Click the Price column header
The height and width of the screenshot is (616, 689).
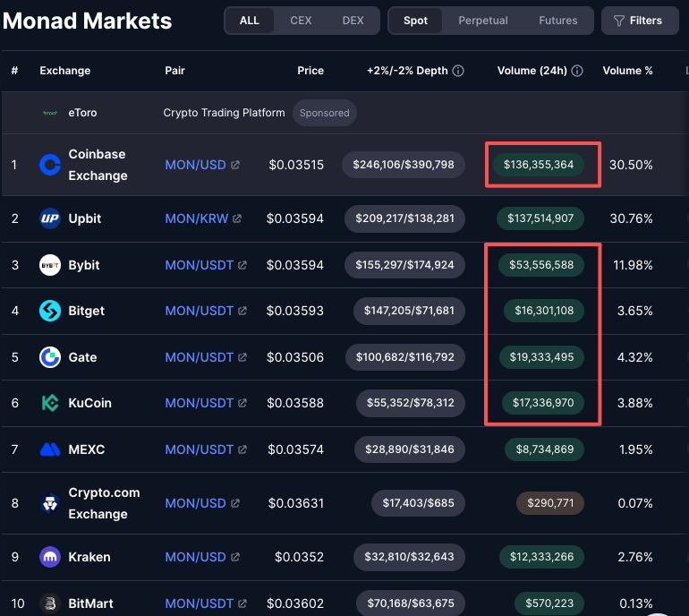(x=310, y=71)
